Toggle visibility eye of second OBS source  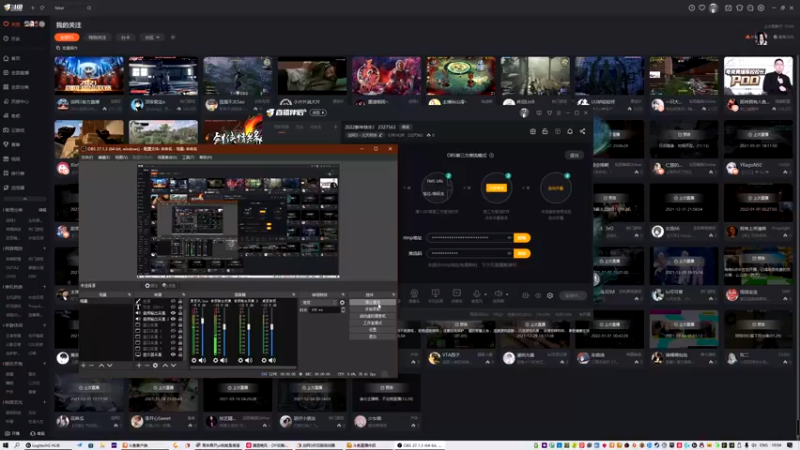pyautogui.click(x=171, y=309)
